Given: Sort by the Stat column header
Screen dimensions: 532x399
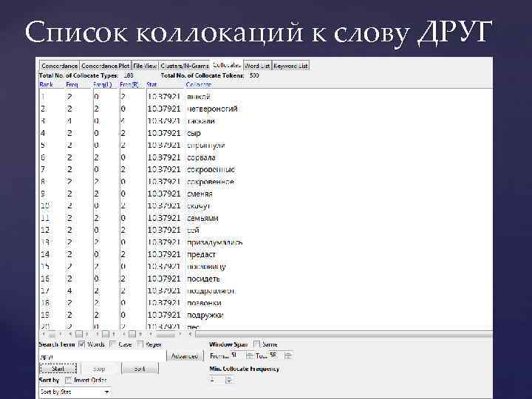Looking at the screenshot, I should [151, 84].
